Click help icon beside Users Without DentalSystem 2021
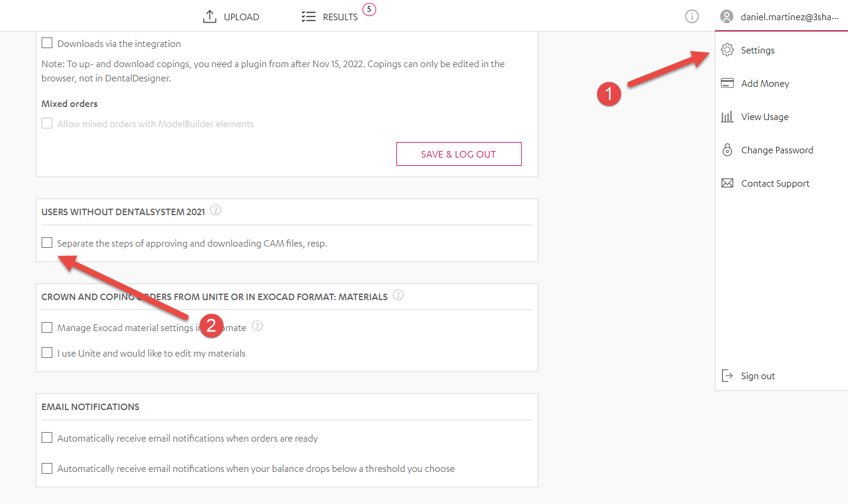The height and width of the screenshot is (504, 848). [216, 210]
